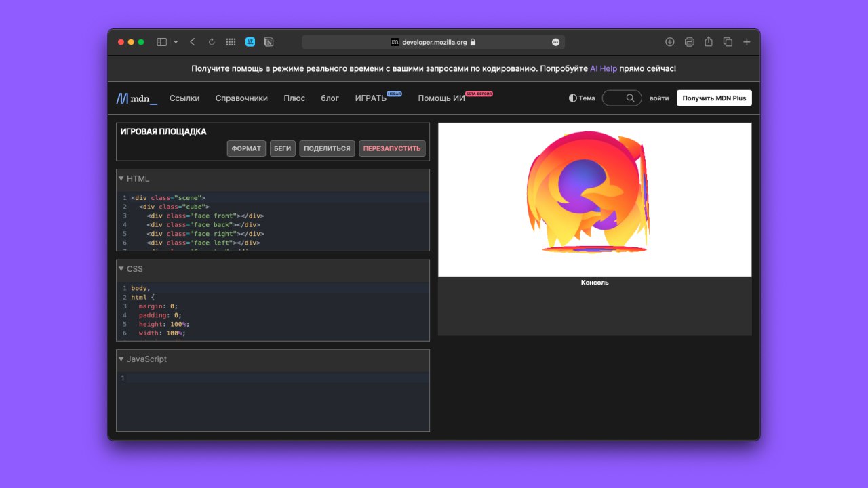Open the tab overview icon
Viewport: 868px width, 488px height.
(728, 42)
